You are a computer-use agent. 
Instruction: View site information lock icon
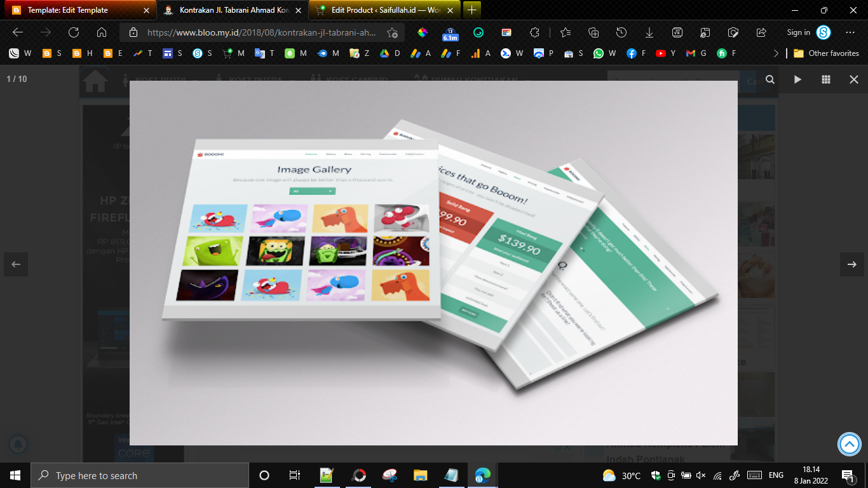pyautogui.click(x=133, y=32)
